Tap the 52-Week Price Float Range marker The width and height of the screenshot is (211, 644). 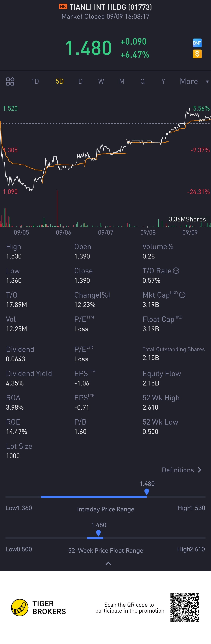[x=98, y=533]
